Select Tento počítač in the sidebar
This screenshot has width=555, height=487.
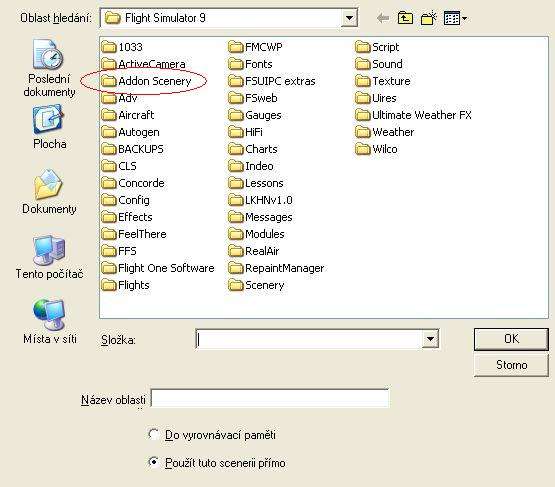coord(49,257)
